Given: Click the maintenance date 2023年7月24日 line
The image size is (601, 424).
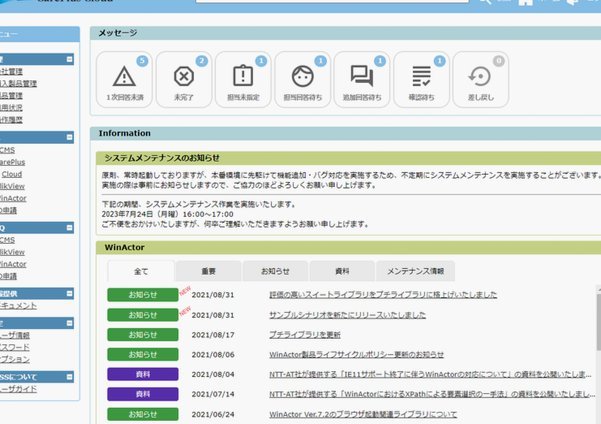Looking at the screenshot, I should click(x=167, y=214).
